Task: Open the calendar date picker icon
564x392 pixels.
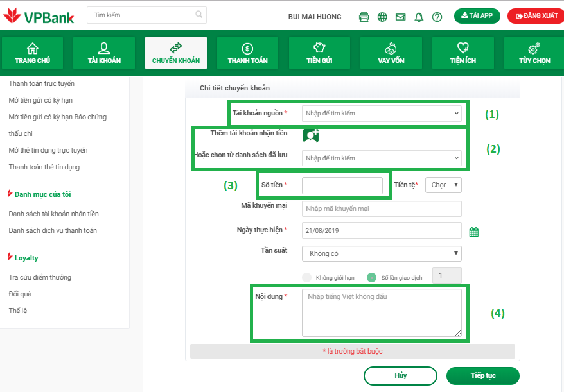Action: coord(474,232)
